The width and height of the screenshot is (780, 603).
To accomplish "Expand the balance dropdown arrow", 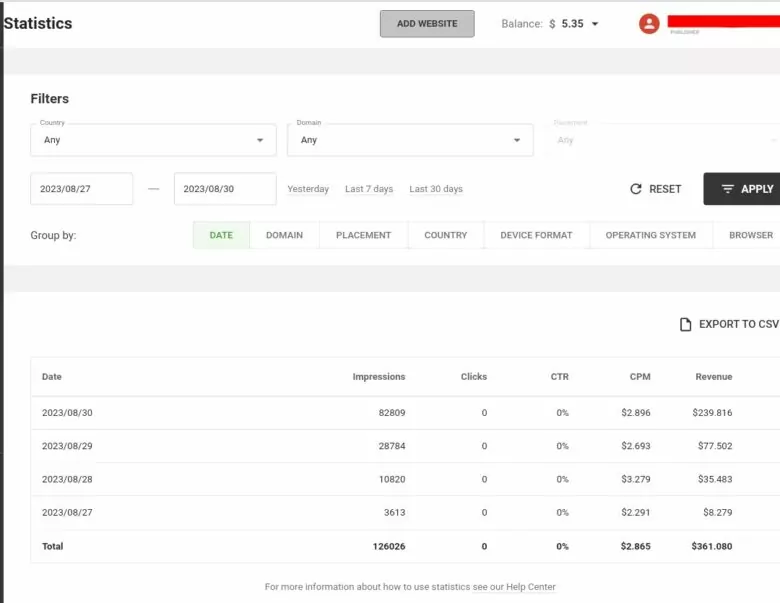I will pos(595,24).
